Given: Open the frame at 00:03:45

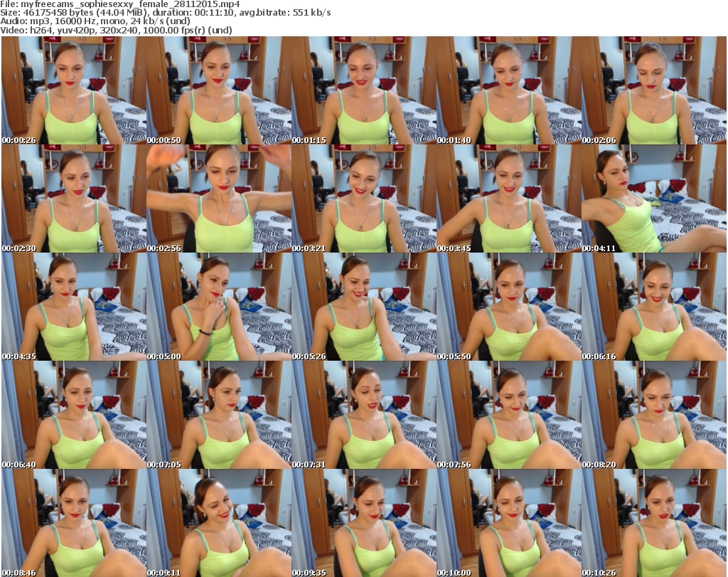Looking at the screenshot, I should (x=509, y=198).
